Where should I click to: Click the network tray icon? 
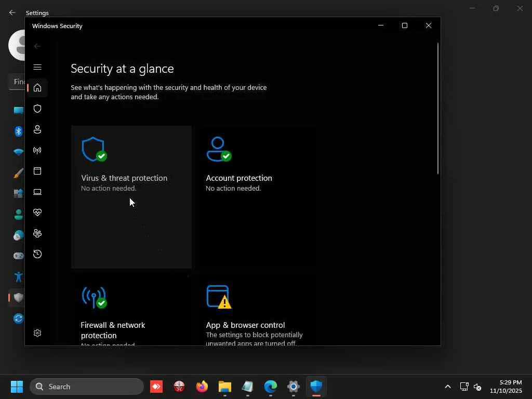coord(464,387)
